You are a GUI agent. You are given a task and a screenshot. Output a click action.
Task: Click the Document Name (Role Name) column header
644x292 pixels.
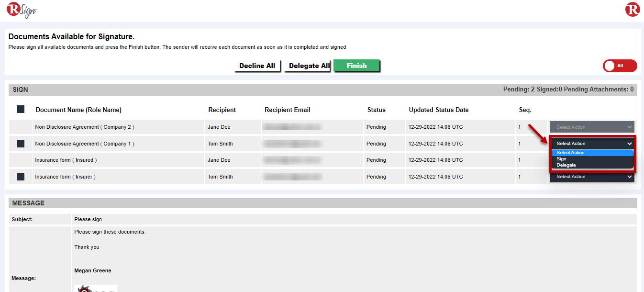78,110
